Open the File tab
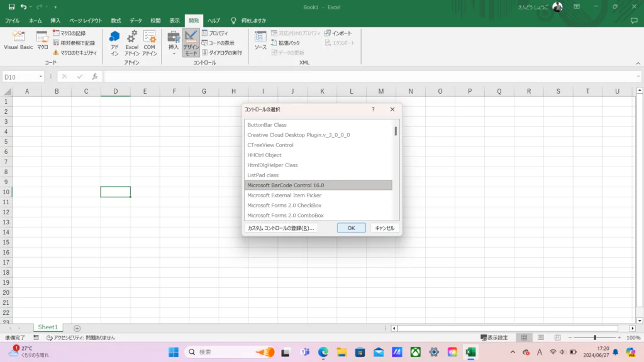Viewport: 644px width, 362px height. (12, 21)
